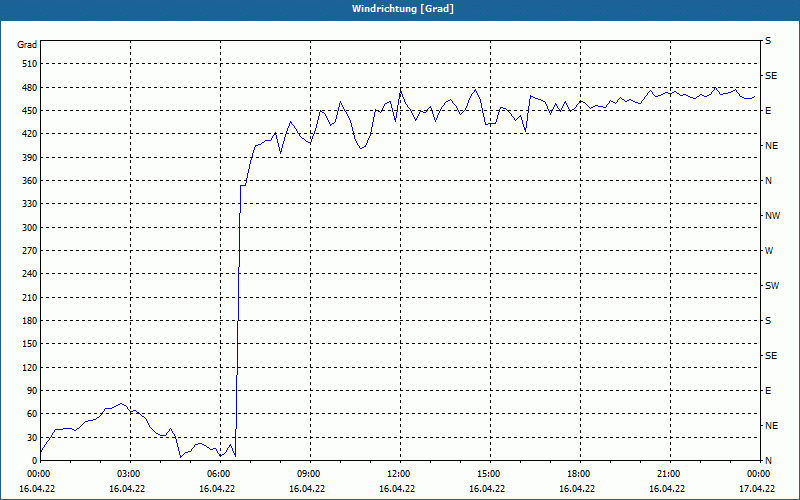The image size is (800, 500).
Task: Click the compass label 'SE' near the 150 gridline
Action: point(771,356)
